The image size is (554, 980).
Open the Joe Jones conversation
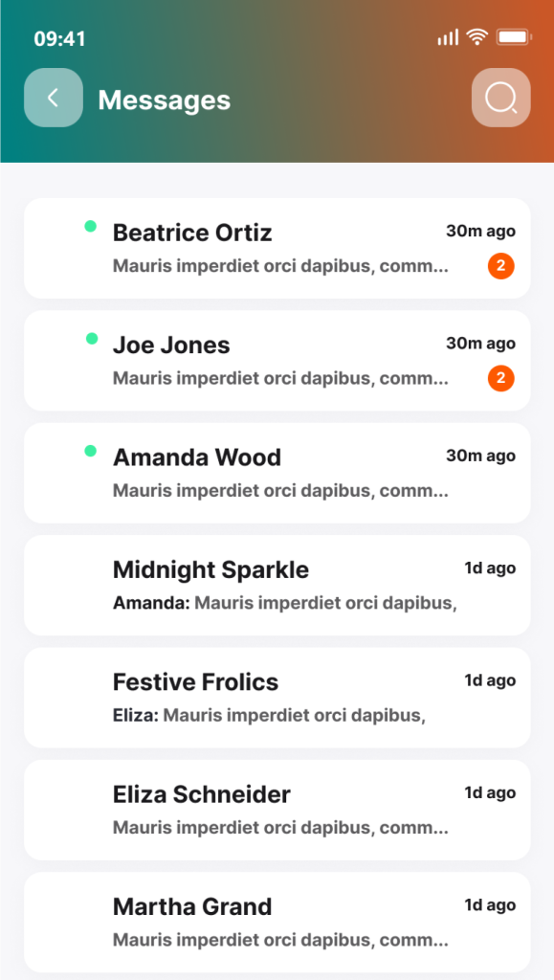pos(277,361)
